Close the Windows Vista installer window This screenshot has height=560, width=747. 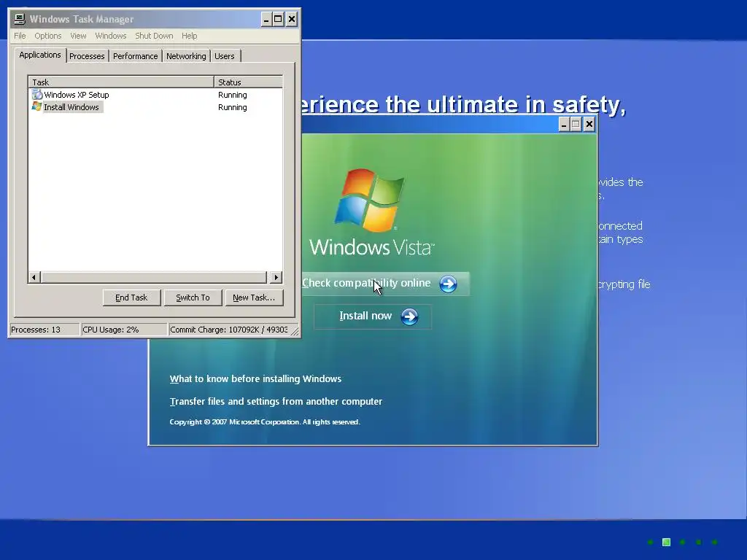pos(589,125)
